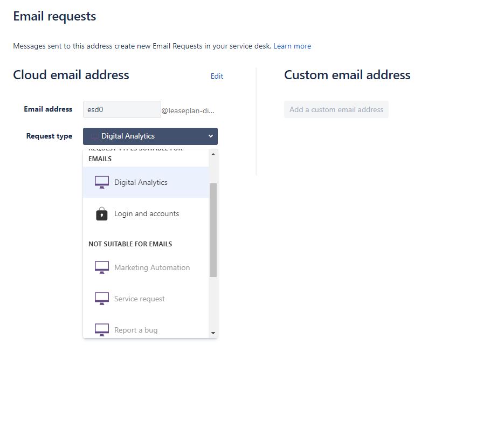Click the Cloud email address heading
This screenshot has height=421, width=504.
pyautogui.click(x=71, y=75)
